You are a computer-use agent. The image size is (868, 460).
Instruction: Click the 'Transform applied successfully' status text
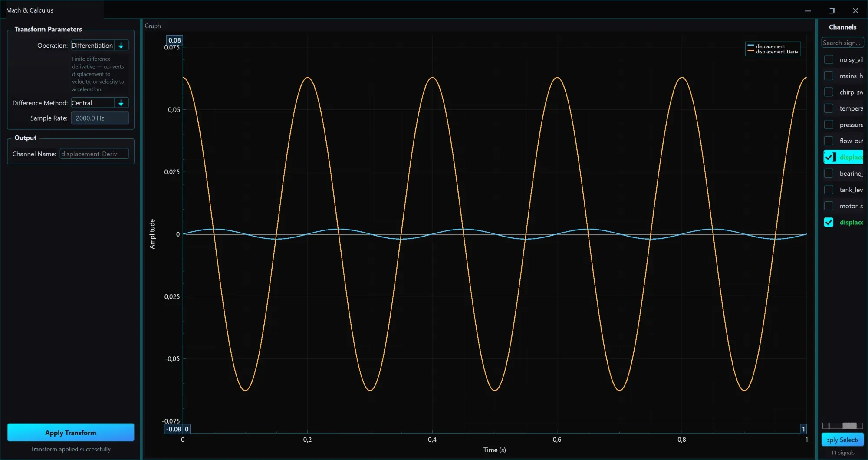point(71,449)
